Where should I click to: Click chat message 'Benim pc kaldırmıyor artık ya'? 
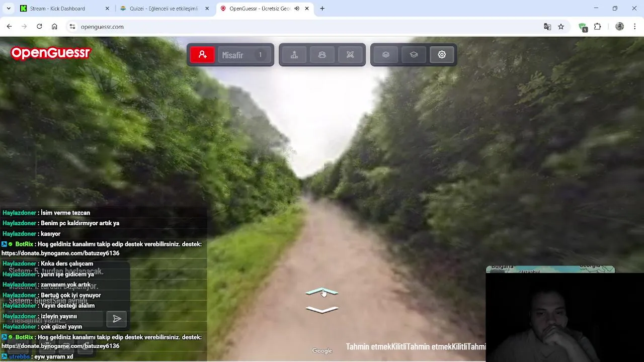click(80, 223)
